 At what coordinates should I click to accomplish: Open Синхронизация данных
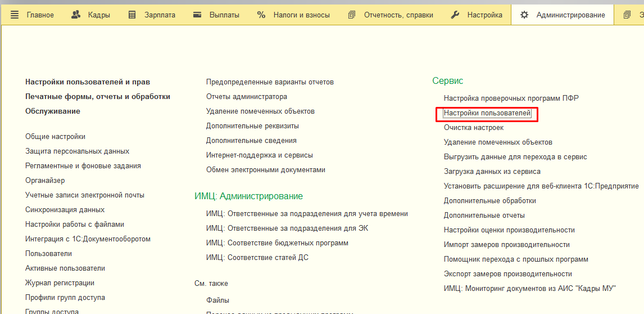click(x=65, y=209)
